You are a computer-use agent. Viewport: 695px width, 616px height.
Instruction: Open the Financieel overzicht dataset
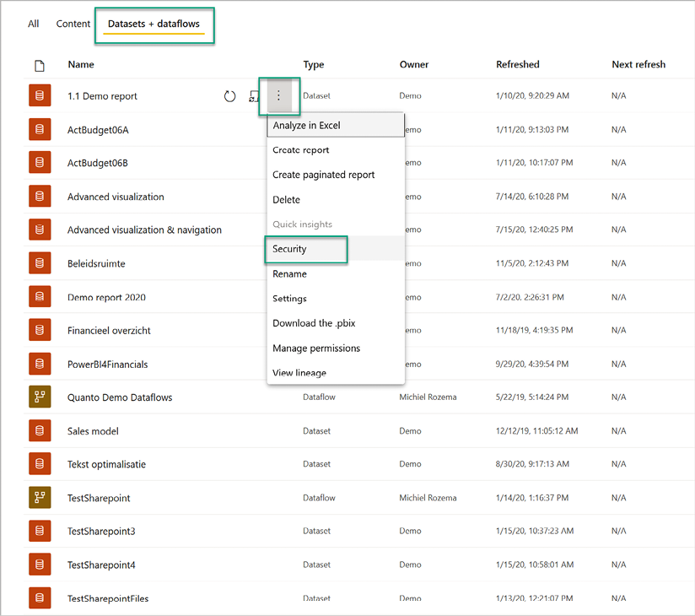pos(109,331)
